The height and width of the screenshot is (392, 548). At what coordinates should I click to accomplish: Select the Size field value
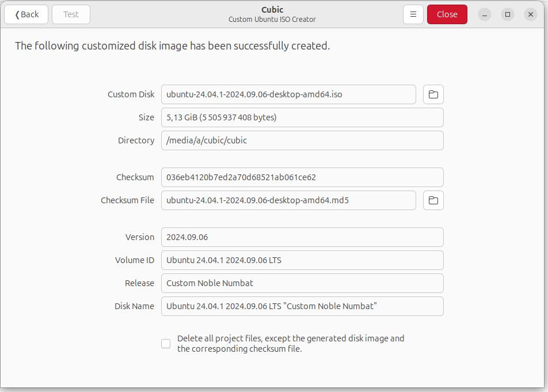point(302,117)
